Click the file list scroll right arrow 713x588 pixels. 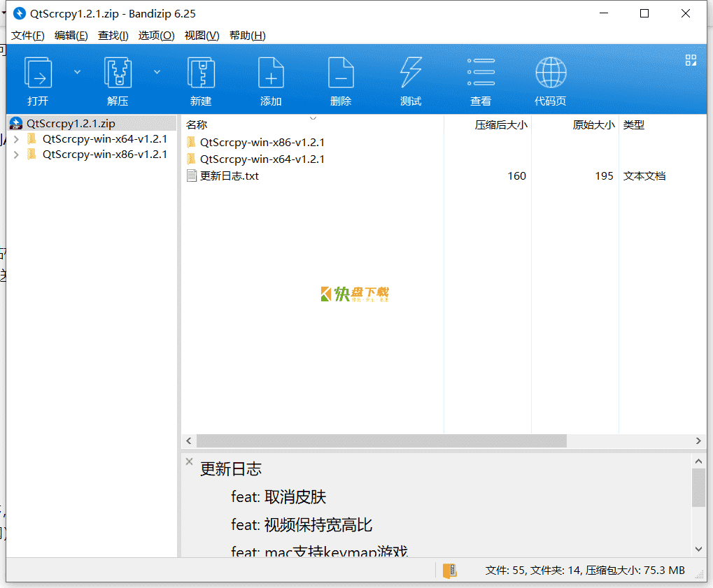coord(698,440)
